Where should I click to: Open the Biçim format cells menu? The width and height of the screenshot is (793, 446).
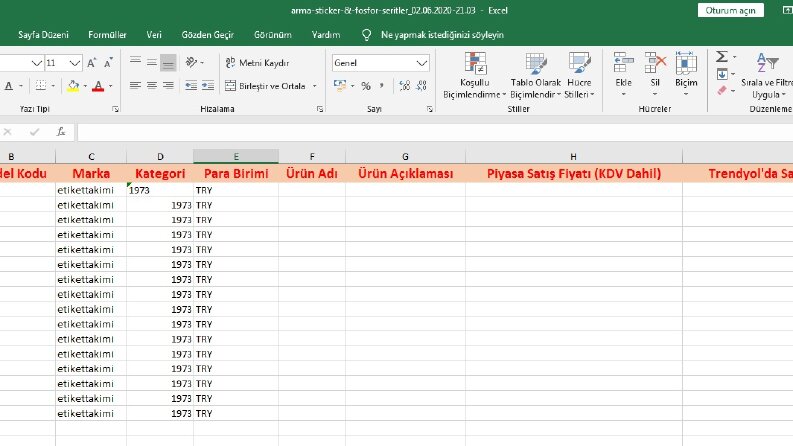pyautogui.click(x=686, y=74)
